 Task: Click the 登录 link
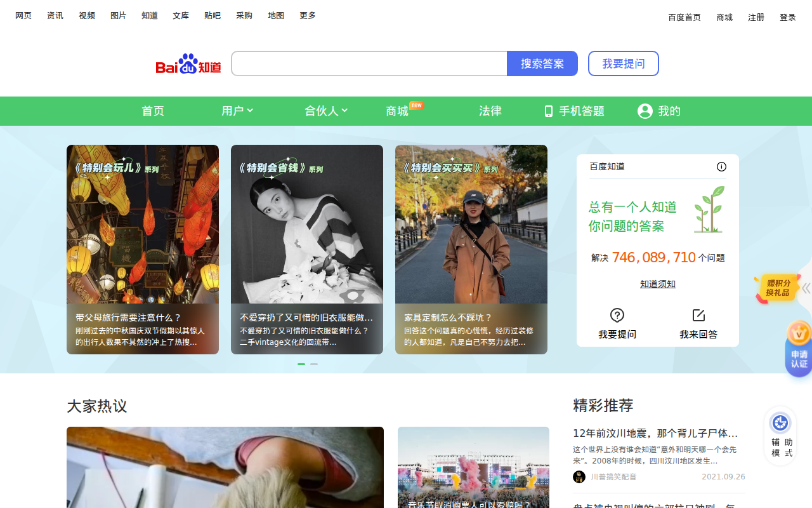pyautogui.click(x=787, y=17)
